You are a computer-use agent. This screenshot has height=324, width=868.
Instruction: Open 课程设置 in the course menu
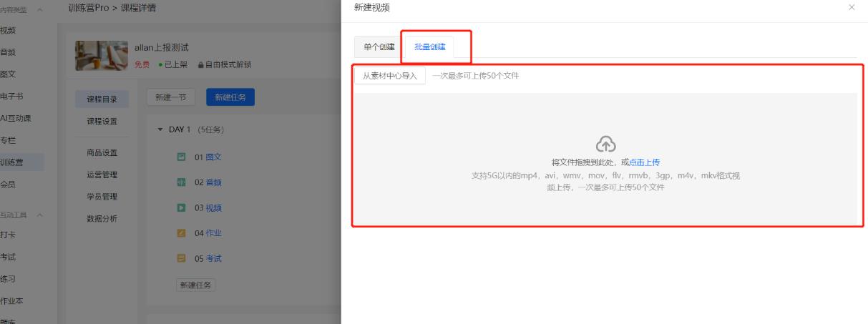point(102,121)
